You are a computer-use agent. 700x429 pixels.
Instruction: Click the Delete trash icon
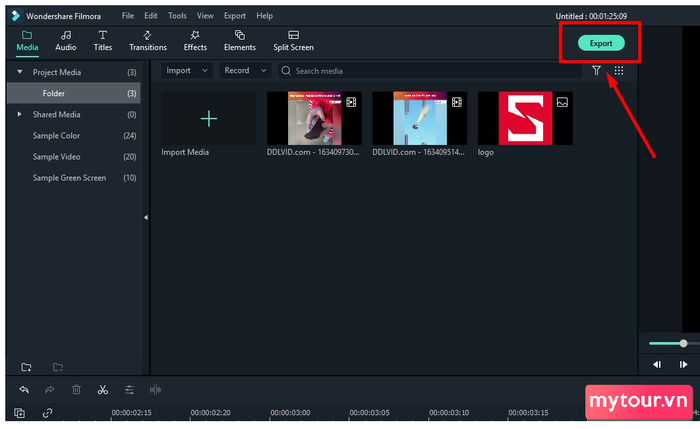pyautogui.click(x=76, y=390)
